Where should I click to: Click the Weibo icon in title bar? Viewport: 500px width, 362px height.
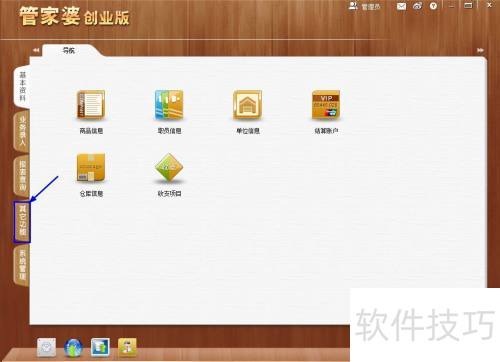click(x=417, y=6)
